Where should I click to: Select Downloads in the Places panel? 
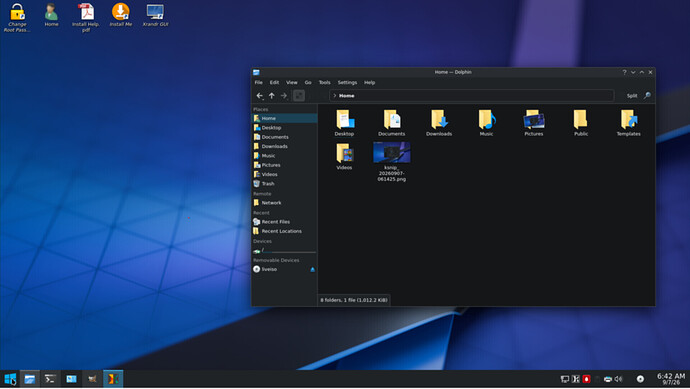click(284, 147)
